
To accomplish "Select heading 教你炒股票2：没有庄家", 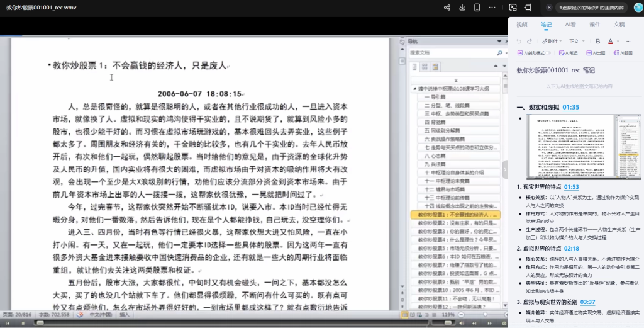I will [x=455, y=223].
